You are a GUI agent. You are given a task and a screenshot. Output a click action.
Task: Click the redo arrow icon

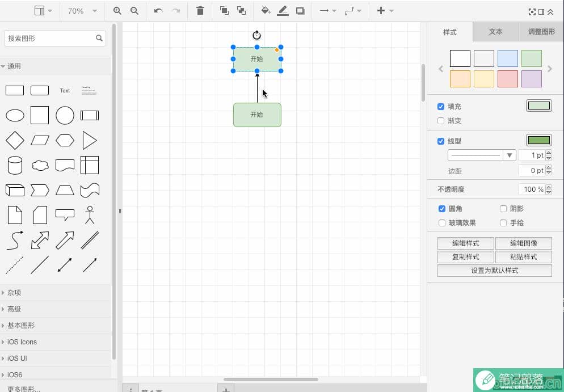[176, 11]
